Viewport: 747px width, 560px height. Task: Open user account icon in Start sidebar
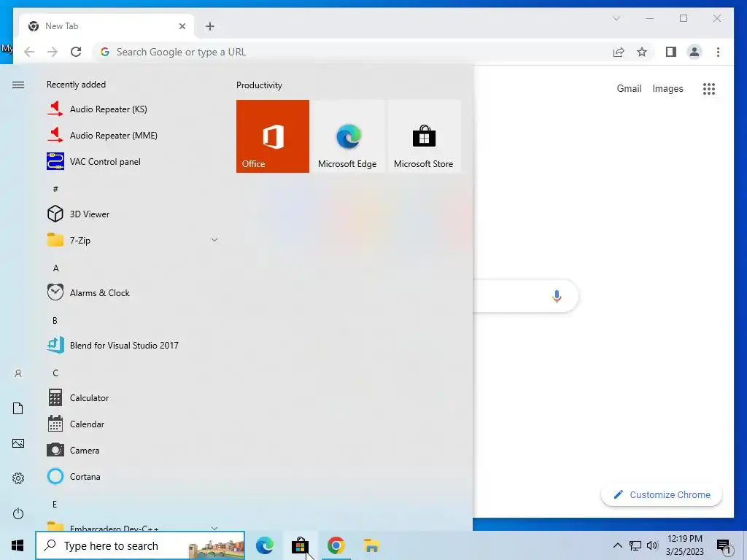tap(18, 374)
